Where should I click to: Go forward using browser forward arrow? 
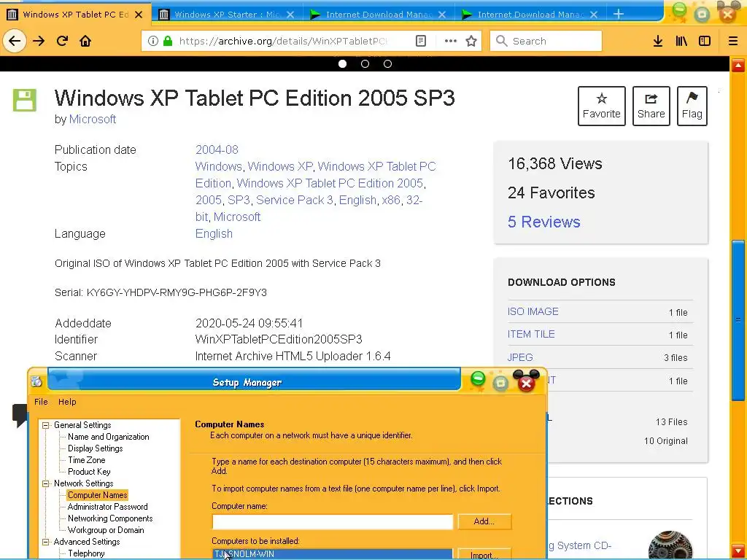(39, 41)
